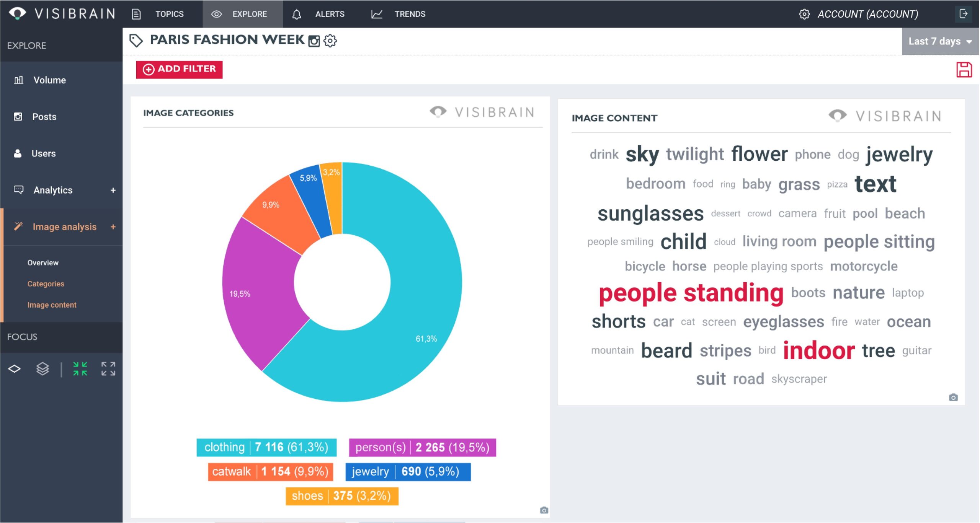This screenshot has height=523, width=980.
Task: Open account settings gear icon
Action: coord(804,14)
